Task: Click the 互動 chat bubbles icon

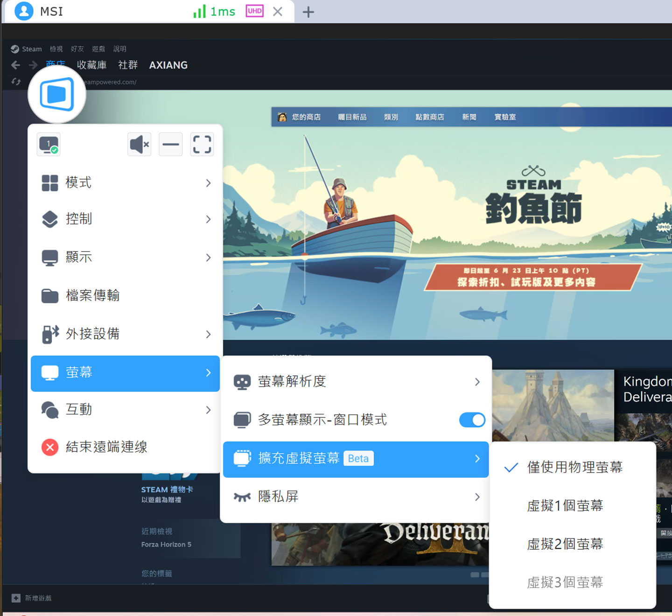Action: tap(50, 410)
